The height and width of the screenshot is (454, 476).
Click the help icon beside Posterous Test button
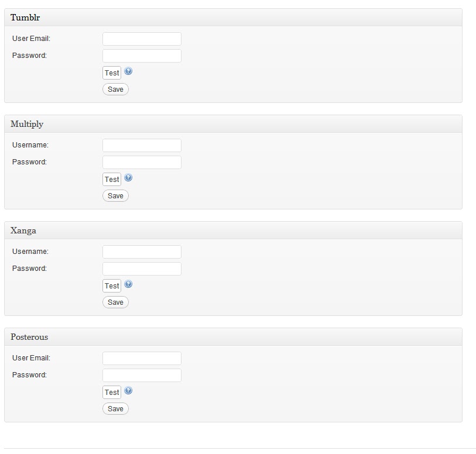[x=128, y=391]
